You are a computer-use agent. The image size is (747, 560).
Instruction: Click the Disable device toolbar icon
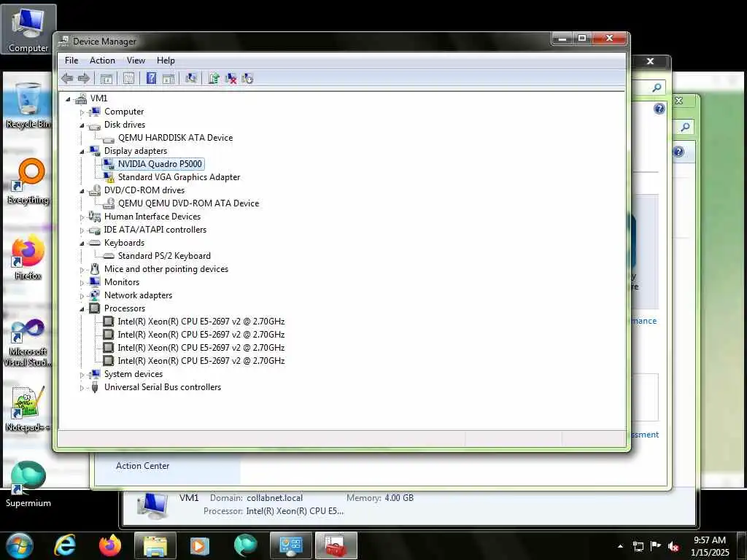[x=247, y=79]
